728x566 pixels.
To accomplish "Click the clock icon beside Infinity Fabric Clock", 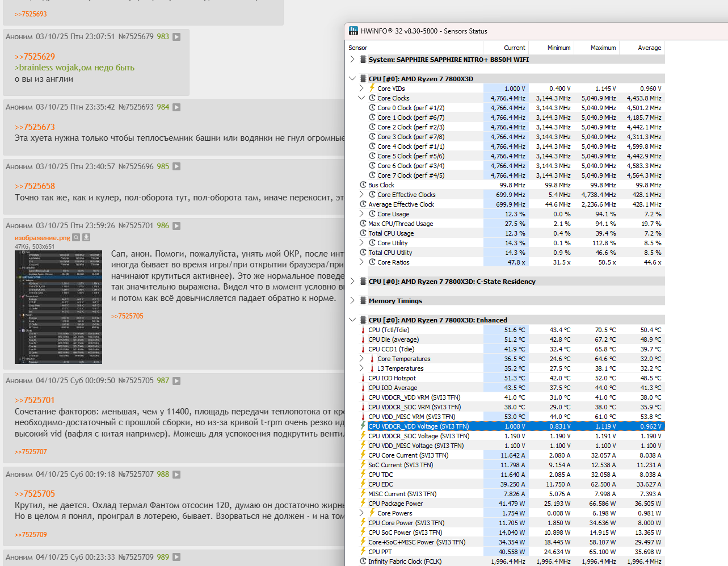I will pos(363,561).
